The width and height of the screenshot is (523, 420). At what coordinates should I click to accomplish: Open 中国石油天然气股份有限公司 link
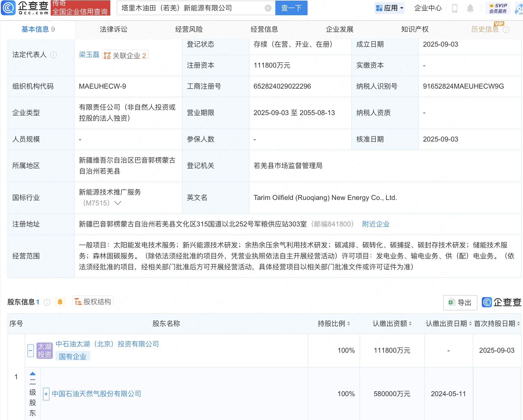[96, 394]
